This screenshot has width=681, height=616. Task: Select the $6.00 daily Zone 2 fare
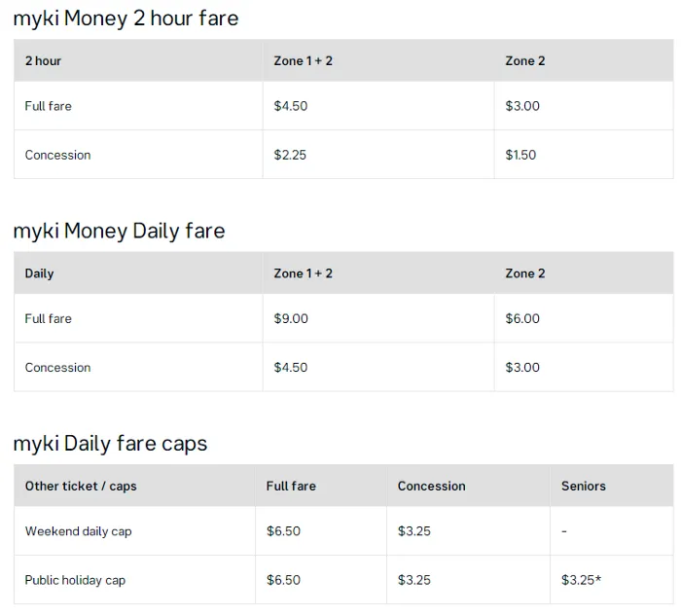click(522, 318)
